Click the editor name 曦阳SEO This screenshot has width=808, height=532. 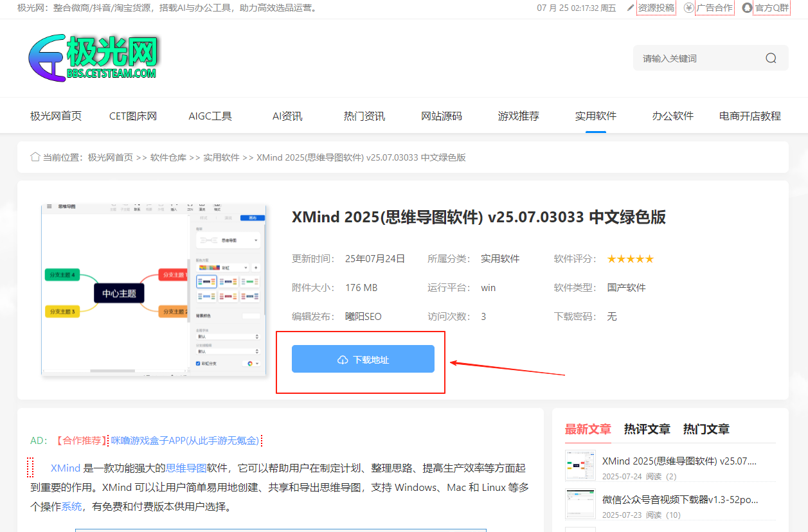[363, 317]
